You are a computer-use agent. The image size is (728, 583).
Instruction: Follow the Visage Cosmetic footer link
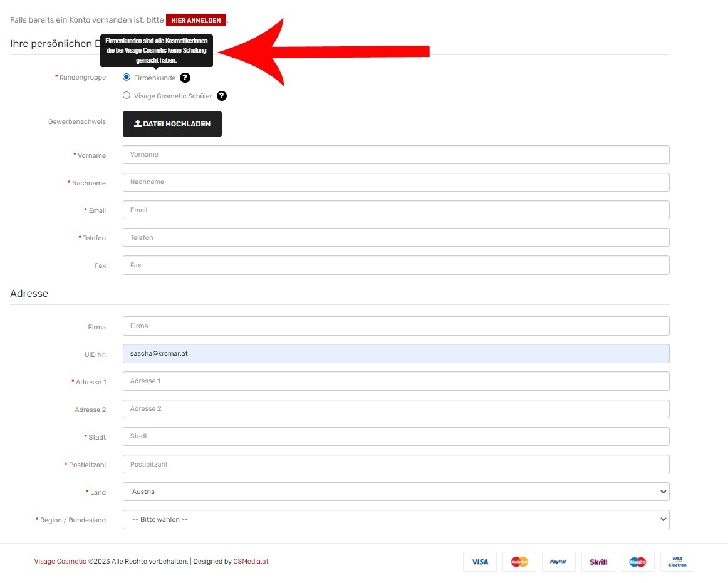pos(60,561)
